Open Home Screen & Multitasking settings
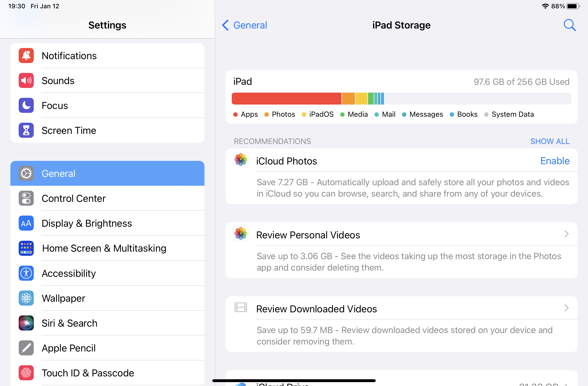Image resolution: width=588 pixels, height=386 pixels. pyautogui.click(x=107, y=248)
